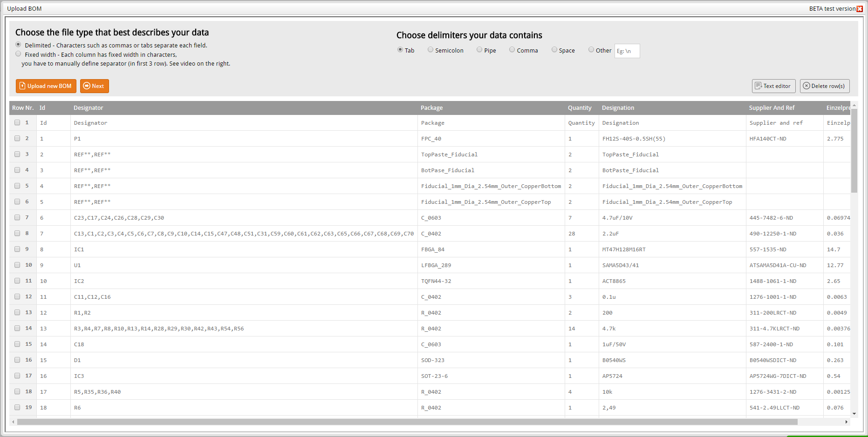The width and height of the screenshot is (868, 437).
Task: Click the scroll right arrow of table
Action: (x=847, y=422)
